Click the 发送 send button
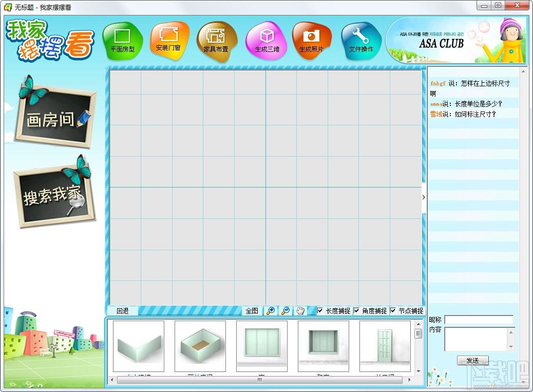The image size is (533, 392). click(x=472, y=360)
